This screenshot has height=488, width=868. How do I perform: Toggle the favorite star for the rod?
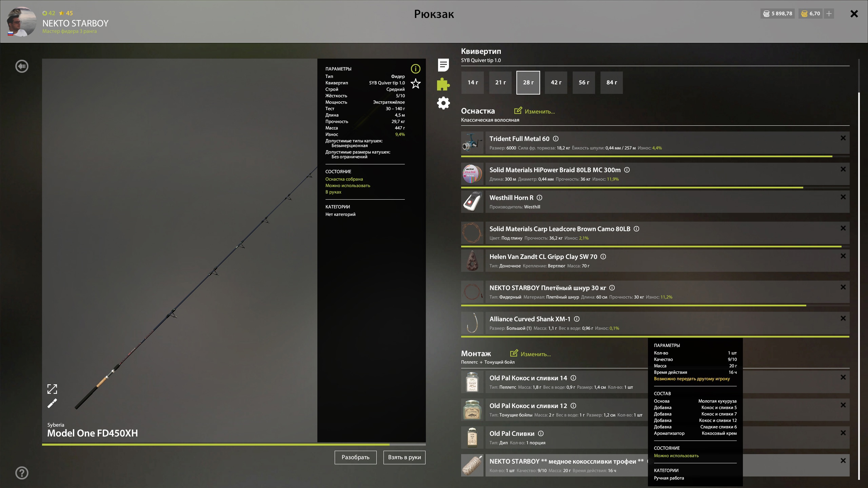point(415,84)
